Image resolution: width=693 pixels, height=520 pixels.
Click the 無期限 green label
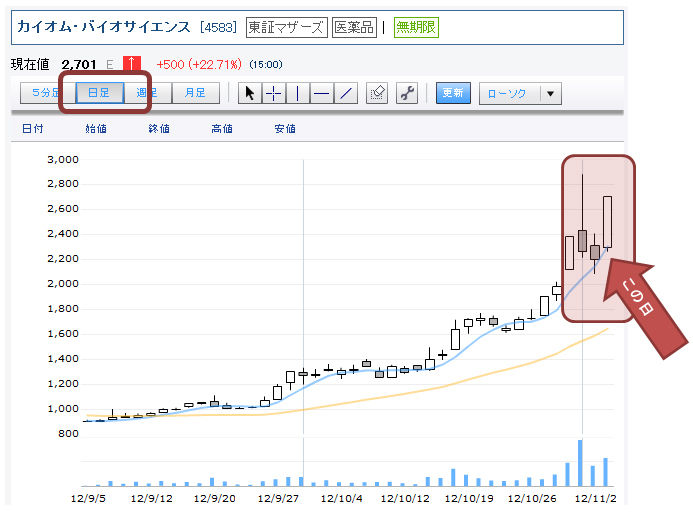click(416, 27)
